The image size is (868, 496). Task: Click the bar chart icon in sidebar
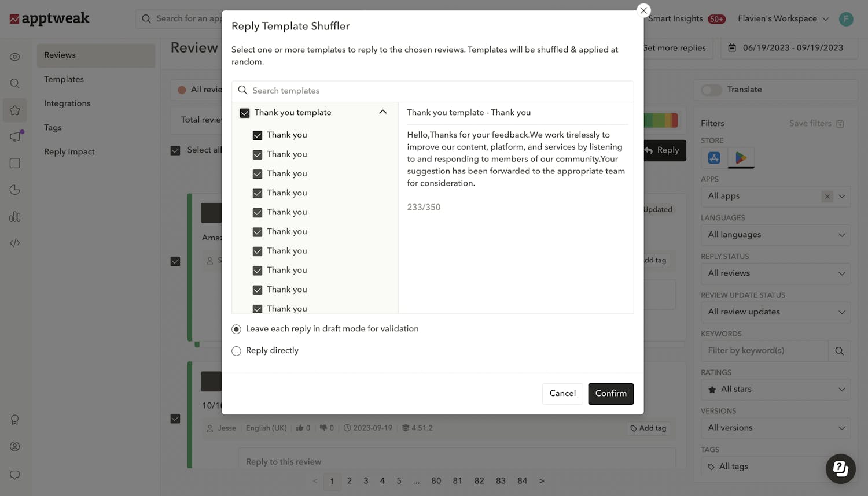[15, 217]
